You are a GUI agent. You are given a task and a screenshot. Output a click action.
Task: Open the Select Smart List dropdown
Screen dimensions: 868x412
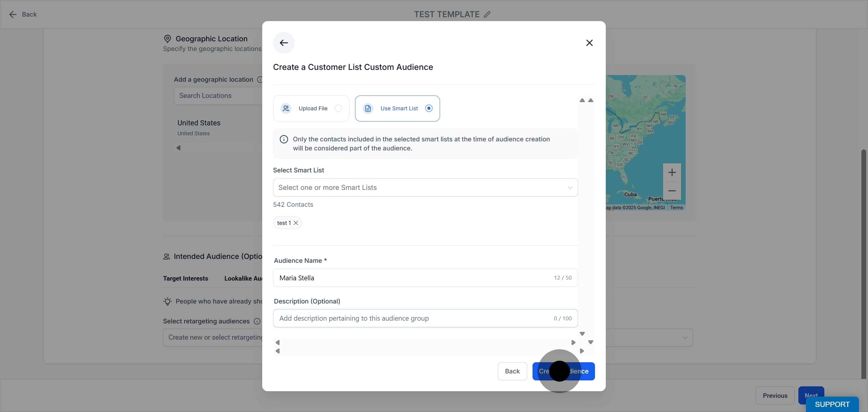[x=425, y=188]
